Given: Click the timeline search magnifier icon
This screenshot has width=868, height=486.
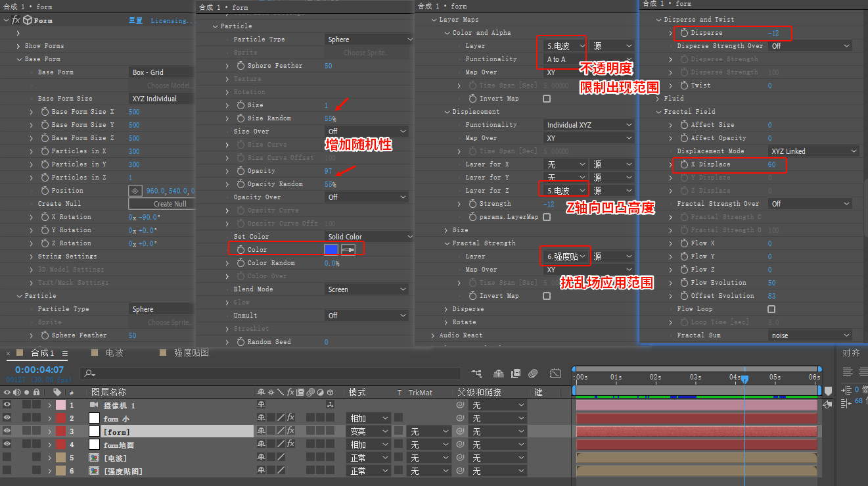Looking at the screenshot, I should coord(89,374).
